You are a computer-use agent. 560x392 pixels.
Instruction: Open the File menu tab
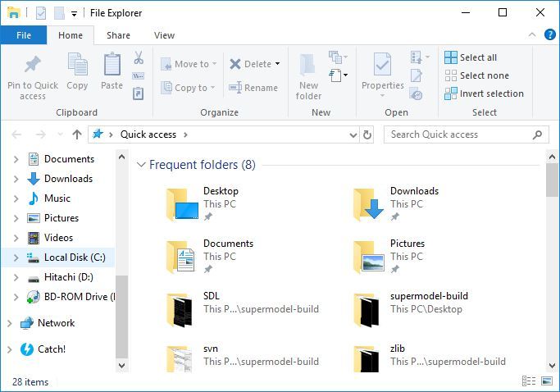coord(24,35)
